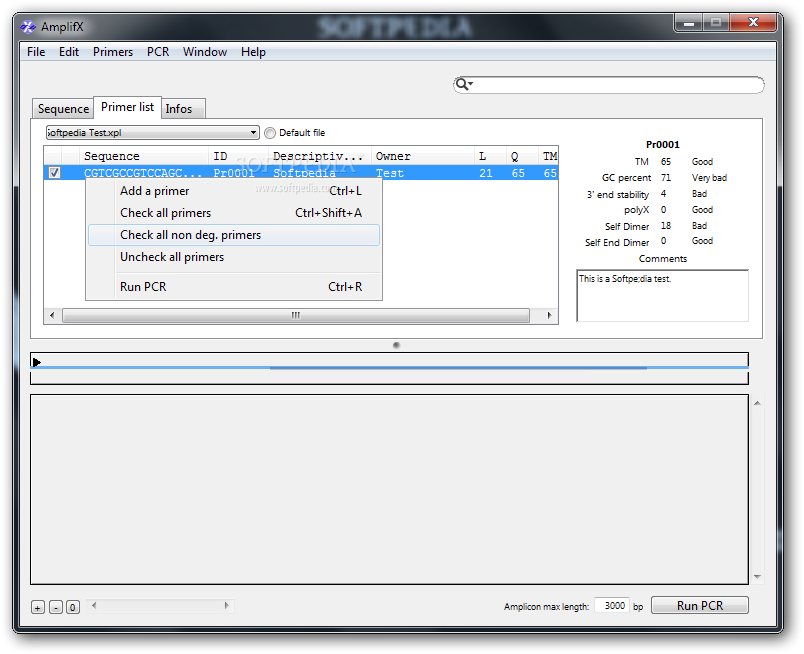The image size is (804, 654).
Task: Uncheck the Pr0001 primer checkbox
Action: point(54,173)
